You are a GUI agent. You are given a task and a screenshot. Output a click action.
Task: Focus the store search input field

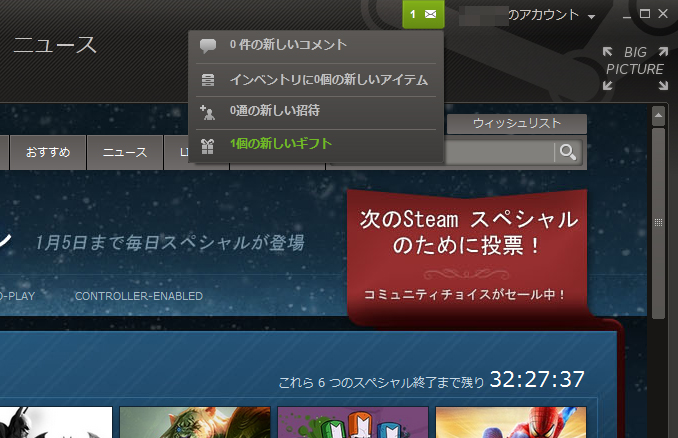pos(498,152)
